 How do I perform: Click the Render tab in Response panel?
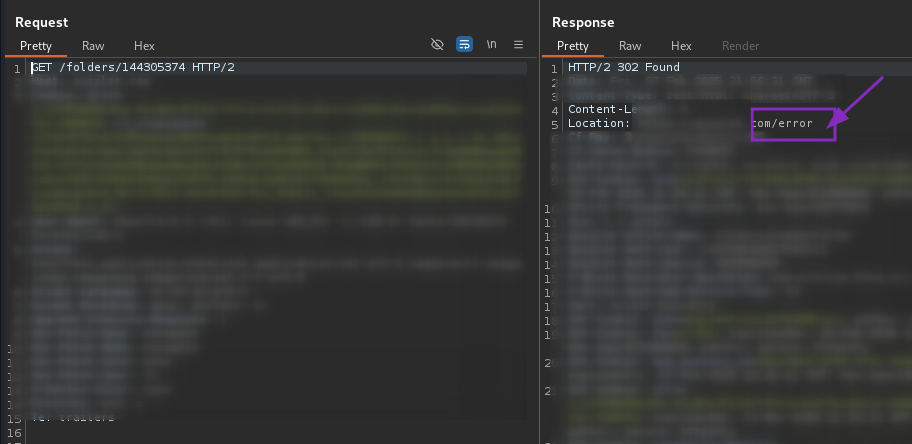pyautogui.click(x=740, y=46)
